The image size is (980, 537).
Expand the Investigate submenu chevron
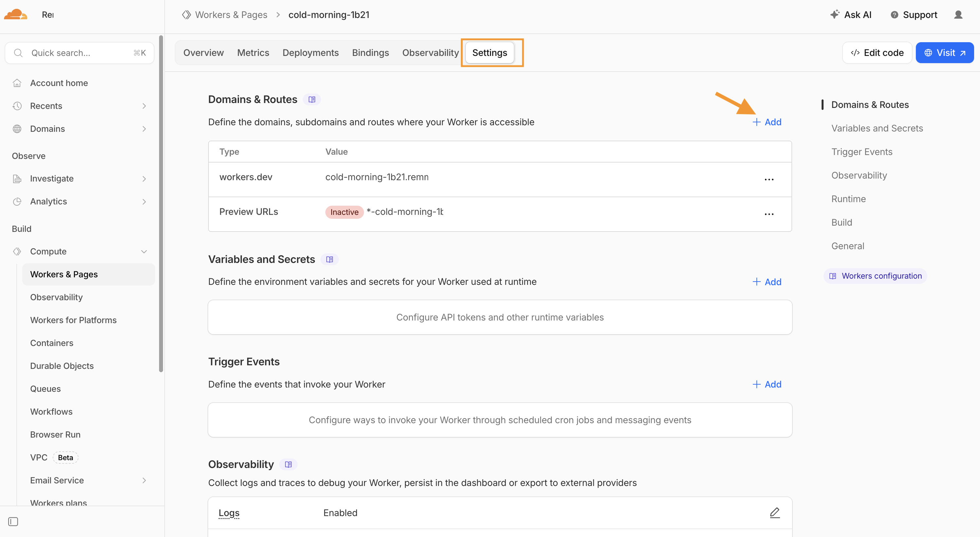coord(144,179)
